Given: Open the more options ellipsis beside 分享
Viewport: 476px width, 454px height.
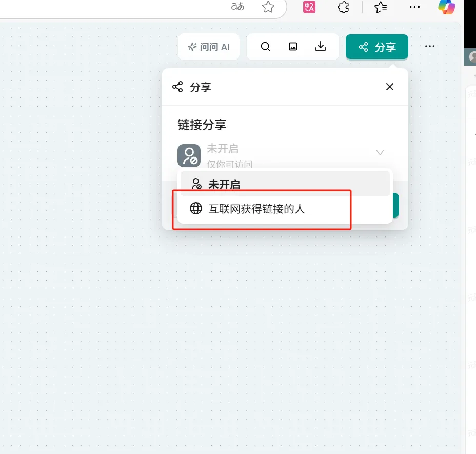Looking at the screenshot, I should coord(430,47).
